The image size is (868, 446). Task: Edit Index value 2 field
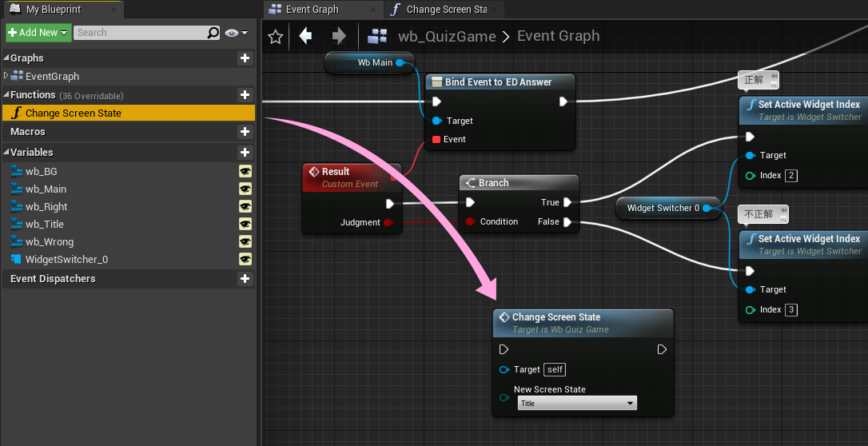point(791,176)
